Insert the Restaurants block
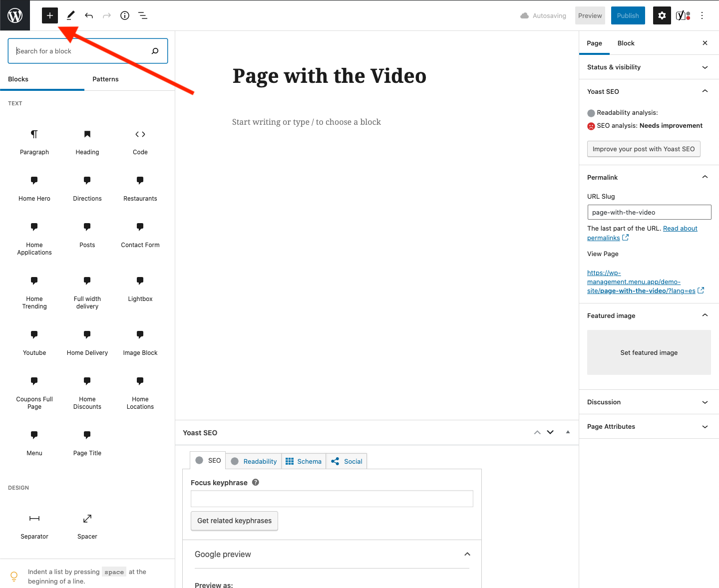719x588 pixels. [140, 188]
